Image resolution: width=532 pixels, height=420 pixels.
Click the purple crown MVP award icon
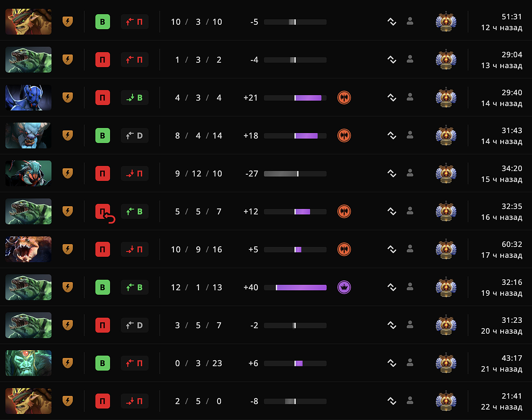point(344,287)
